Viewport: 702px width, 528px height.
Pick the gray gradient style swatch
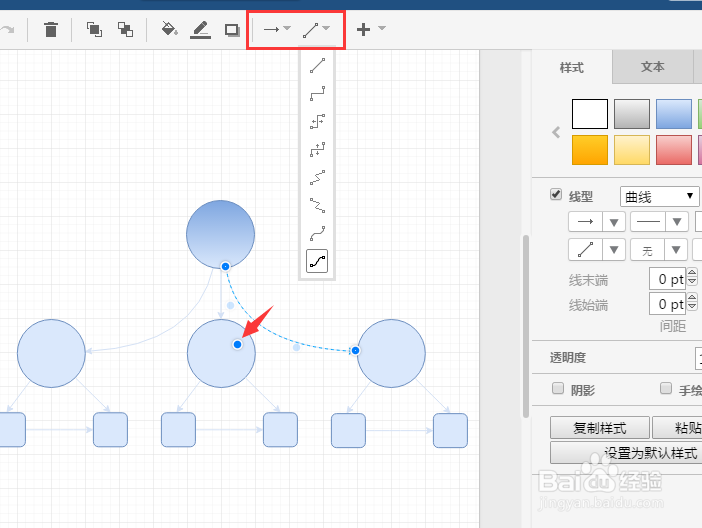coord(632,114)
